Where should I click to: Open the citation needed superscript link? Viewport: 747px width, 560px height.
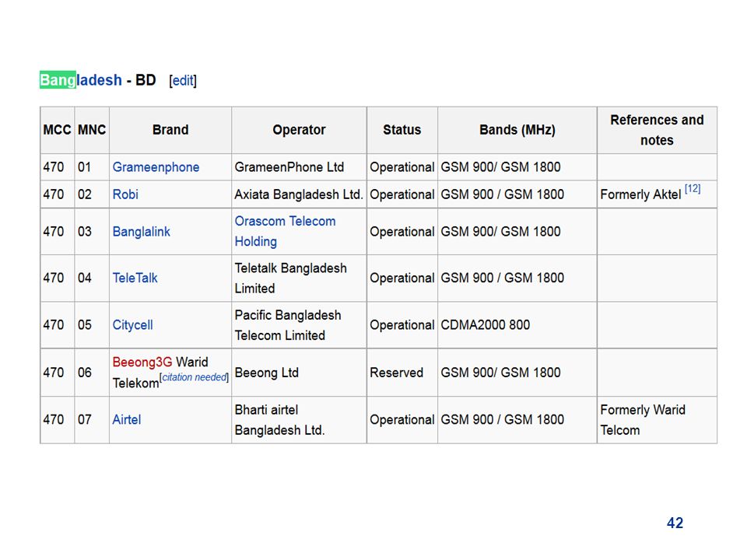[x=195, y=377]
